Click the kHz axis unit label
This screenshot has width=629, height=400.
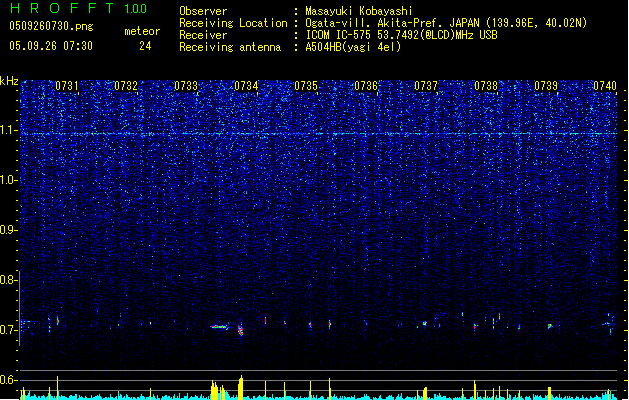click(9, 81)
